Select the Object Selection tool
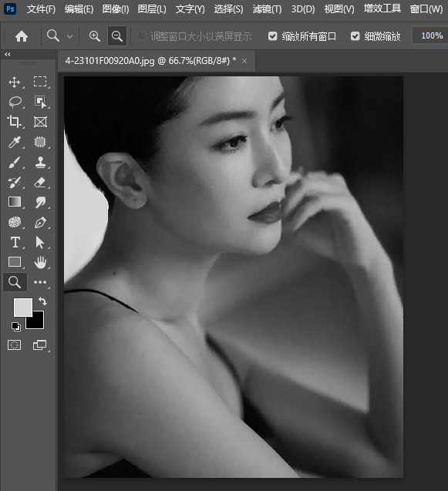The height and width of the screenshot is (491, 448). tap(40, 102)
